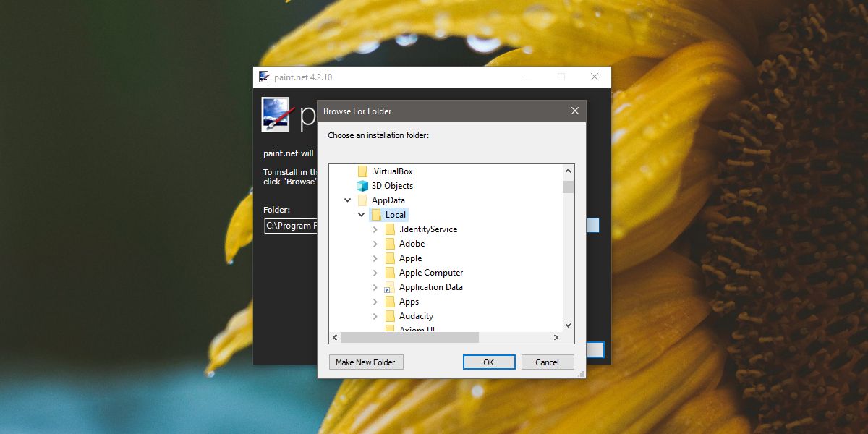
Task: Click the Audacity folder icon
Action: pos(390,316)
